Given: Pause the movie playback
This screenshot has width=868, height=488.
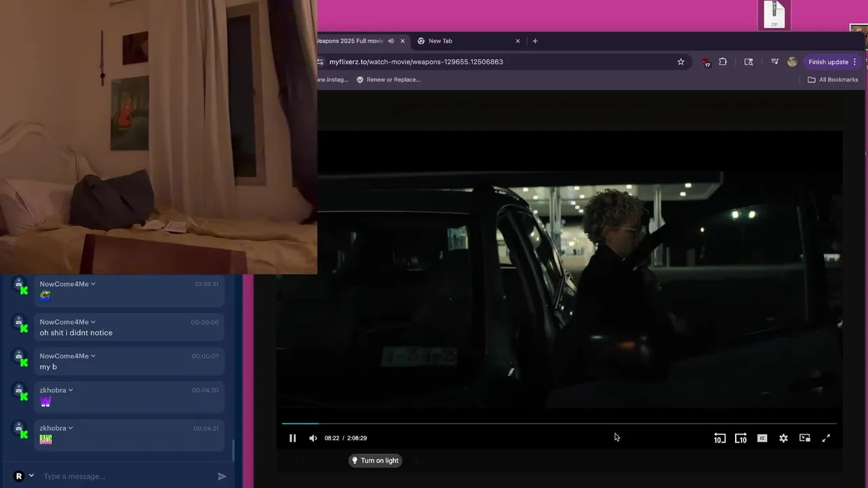Looking at the screenshot, I should [292, 439].
